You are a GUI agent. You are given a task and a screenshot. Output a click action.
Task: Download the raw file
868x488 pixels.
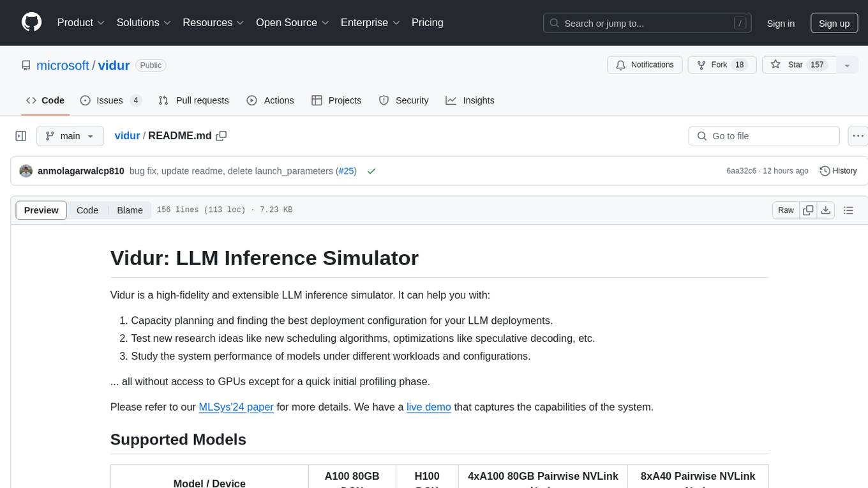[x=825, y=210]
